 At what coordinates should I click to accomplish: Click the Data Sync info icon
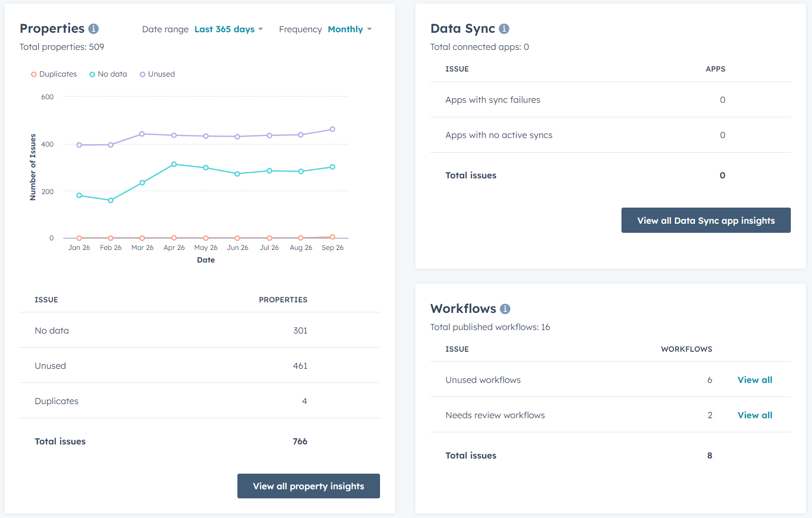click(504, 29)
